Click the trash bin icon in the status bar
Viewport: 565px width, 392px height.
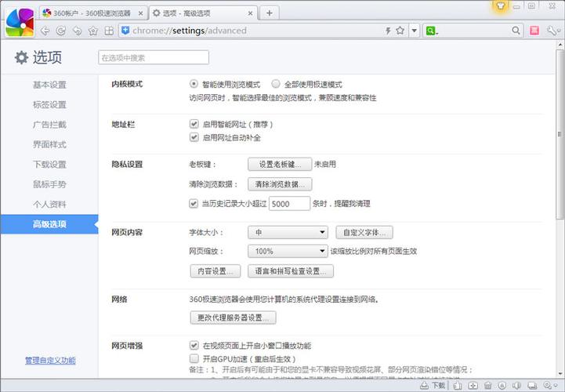pos(488,386)
